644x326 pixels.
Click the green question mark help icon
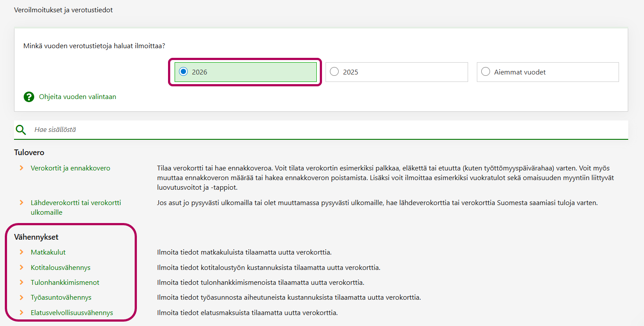click(29, 97)
